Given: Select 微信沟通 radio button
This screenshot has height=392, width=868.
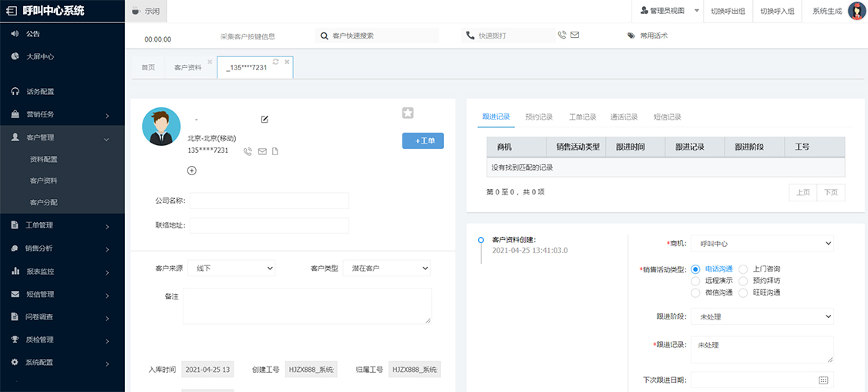Looking at the screenshot, I should tap(696, 292).
